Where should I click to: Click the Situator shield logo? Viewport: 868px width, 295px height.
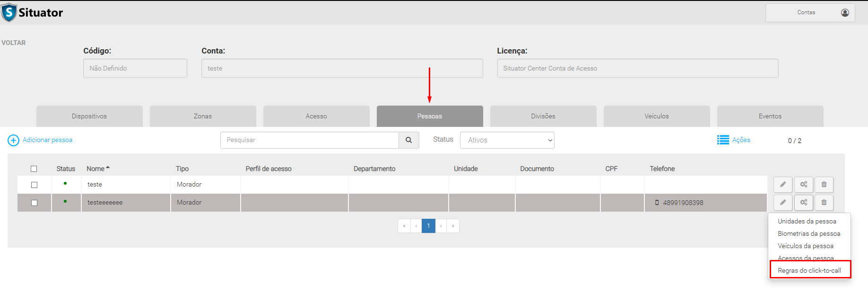9,13
